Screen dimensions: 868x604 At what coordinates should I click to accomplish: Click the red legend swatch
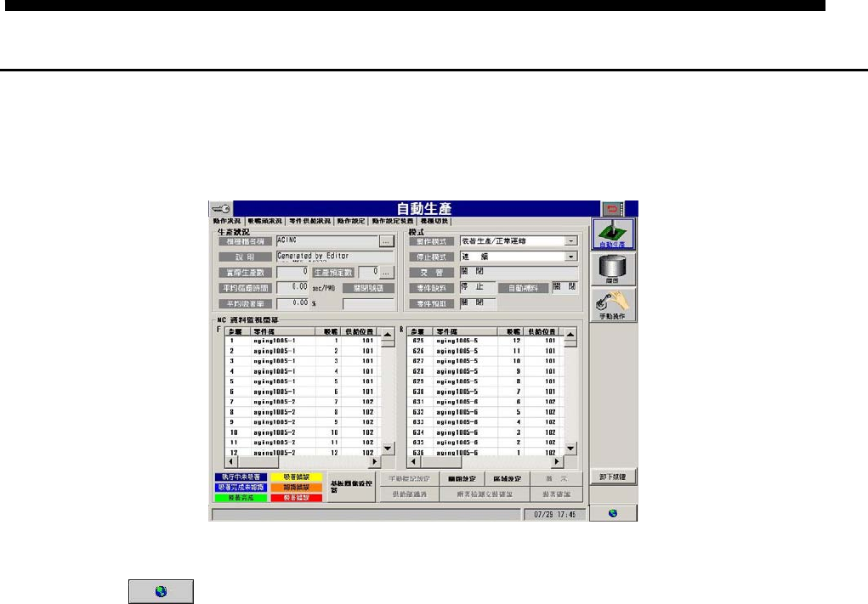297,498
